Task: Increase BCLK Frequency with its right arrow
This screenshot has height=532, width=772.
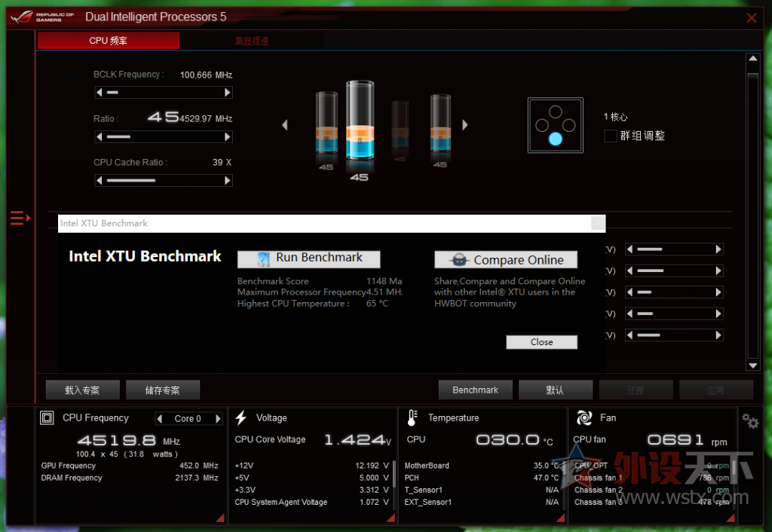Action: pos(228,93)
